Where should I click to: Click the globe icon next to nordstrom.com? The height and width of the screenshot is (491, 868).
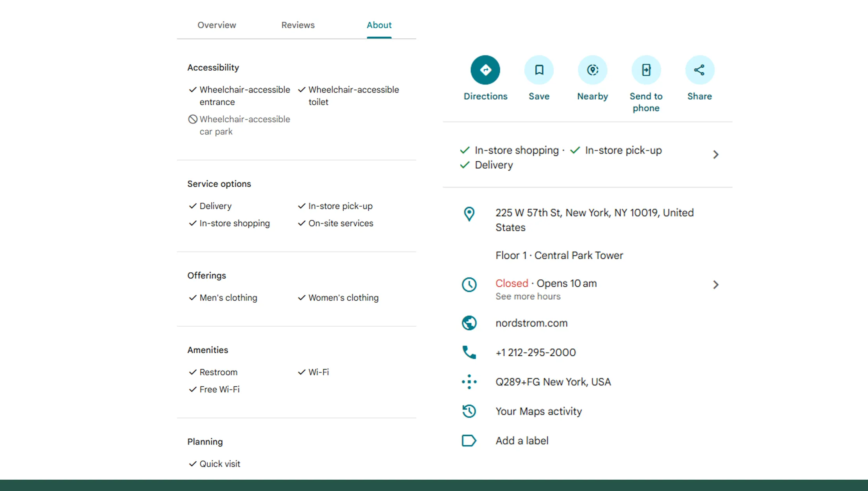click(x=469, y=323)
